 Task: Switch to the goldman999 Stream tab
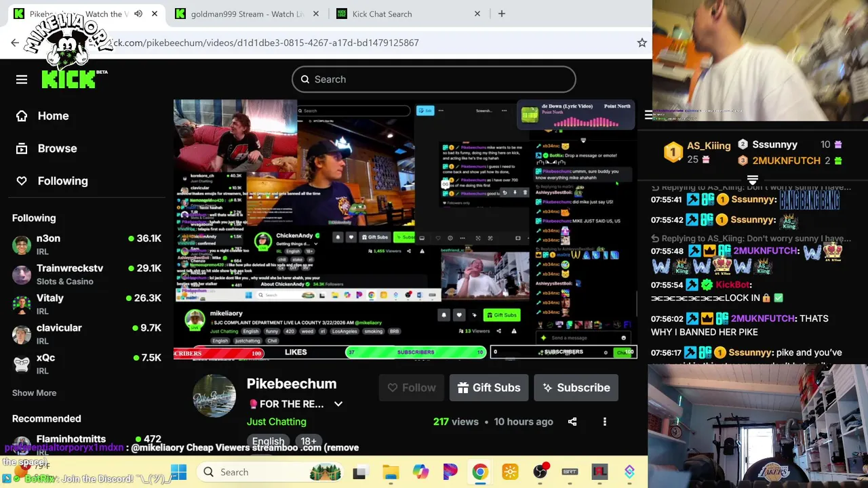(247, 14)
